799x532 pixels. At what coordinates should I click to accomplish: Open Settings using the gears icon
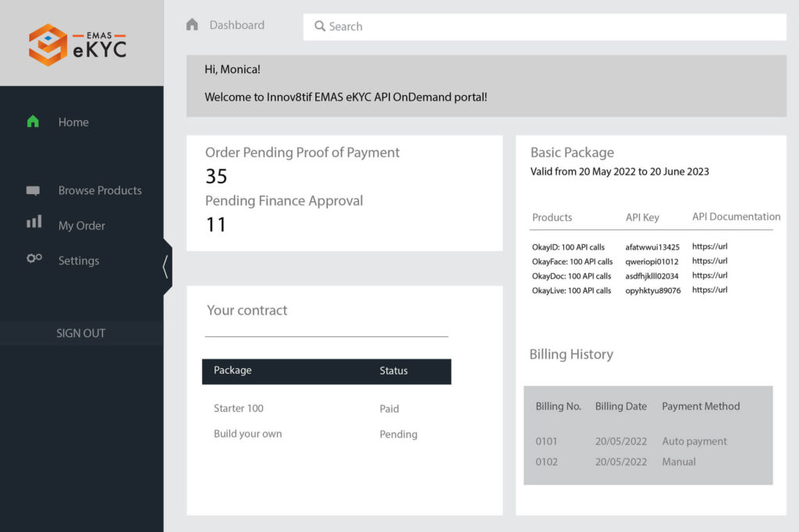(33, 260)
